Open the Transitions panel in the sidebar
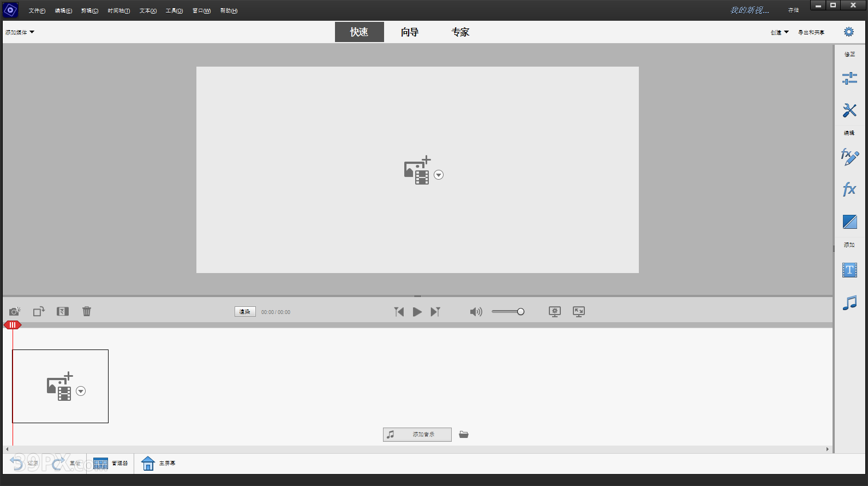The height and width of the screenshot is (486, 868). 849,222
